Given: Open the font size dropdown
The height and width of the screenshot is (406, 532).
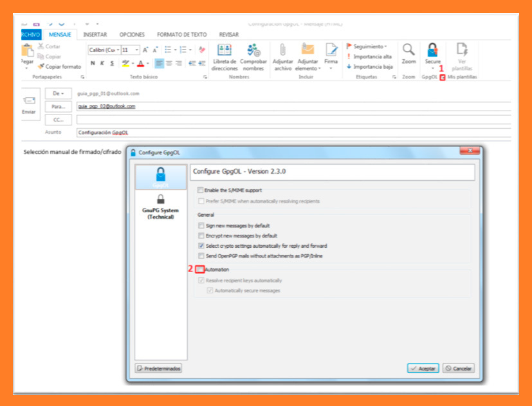Looking at the screenshot, I should 136,50.
